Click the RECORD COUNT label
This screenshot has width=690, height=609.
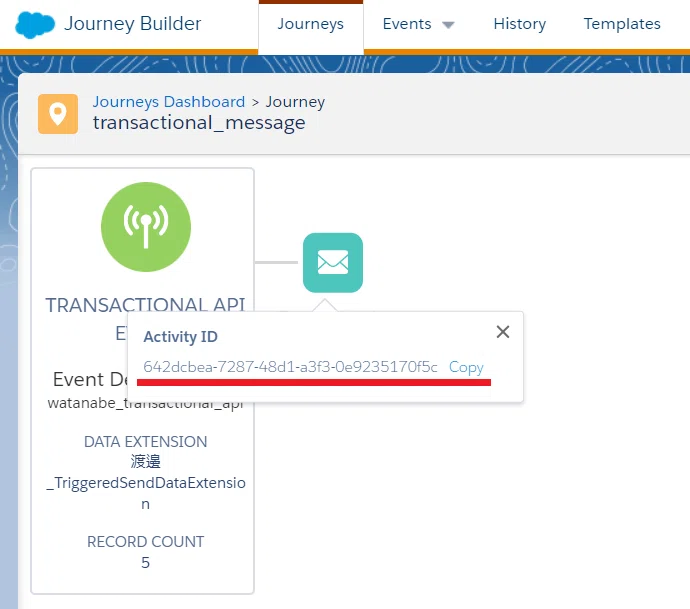[146, 542]
